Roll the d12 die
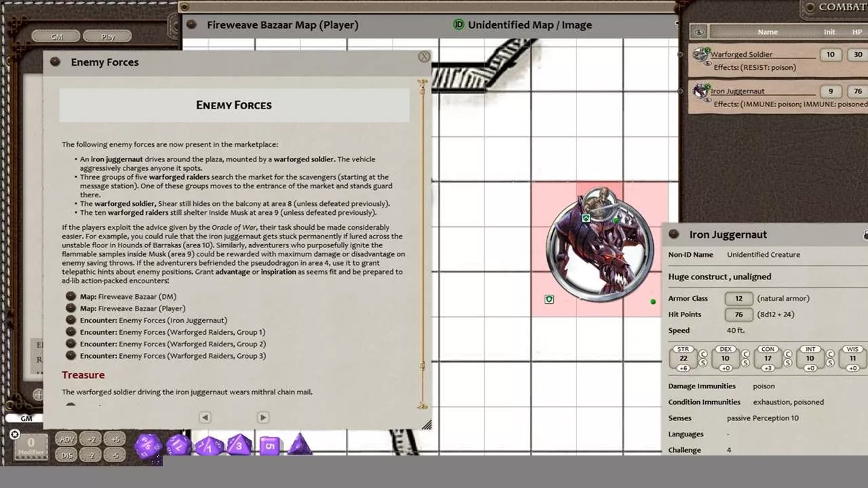The image size is (868, 488). pyautogui.click(x=178, y=445)
